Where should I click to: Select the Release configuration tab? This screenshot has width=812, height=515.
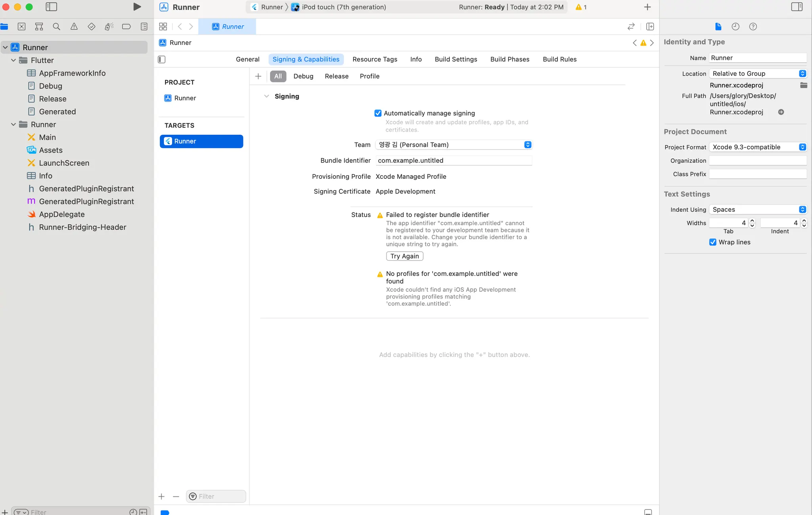coord(336,76)
